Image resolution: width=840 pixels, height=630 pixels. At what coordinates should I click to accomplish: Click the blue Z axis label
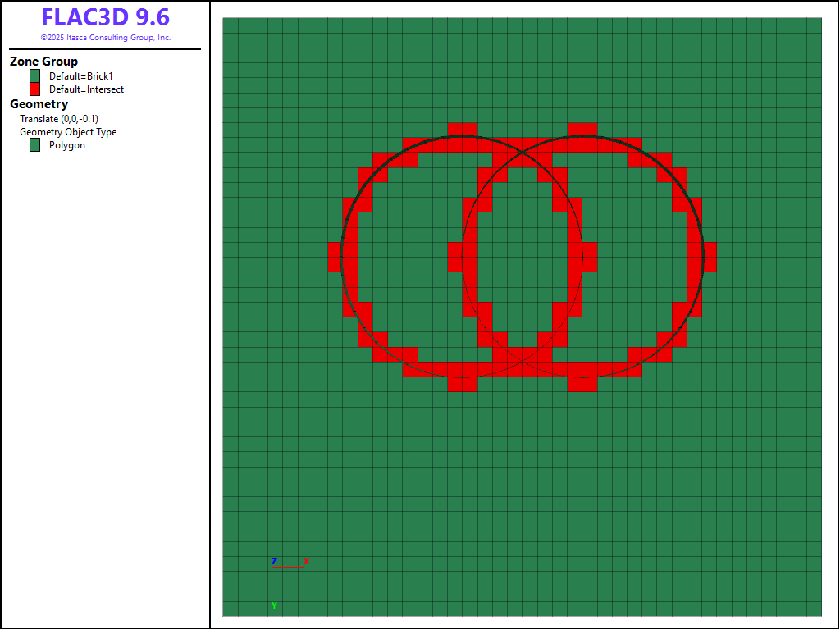tap(274, 561)
